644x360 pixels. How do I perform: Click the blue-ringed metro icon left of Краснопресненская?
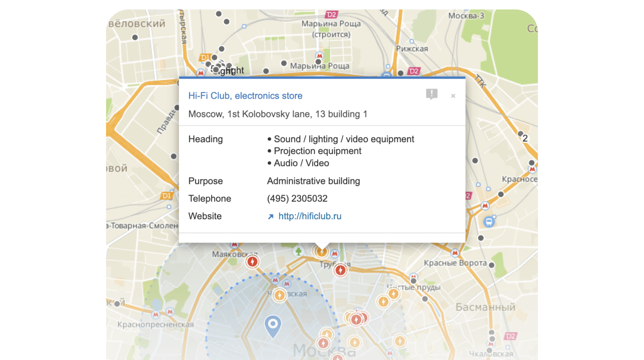pos(156,314)
